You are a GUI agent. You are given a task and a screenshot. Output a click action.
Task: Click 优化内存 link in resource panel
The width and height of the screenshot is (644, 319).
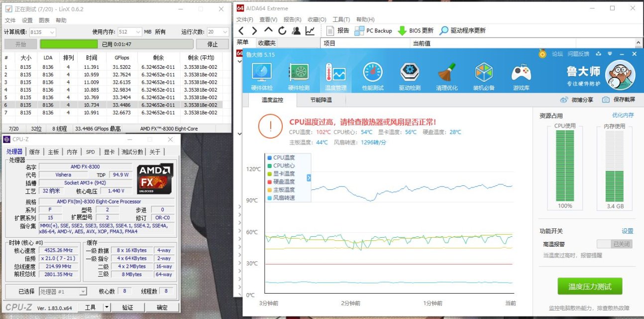623,115
